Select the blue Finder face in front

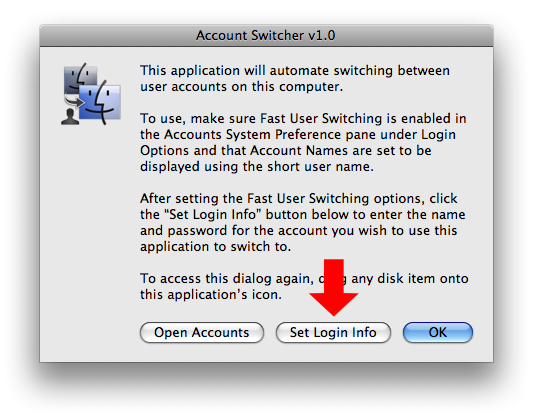[x=100, y=102]
